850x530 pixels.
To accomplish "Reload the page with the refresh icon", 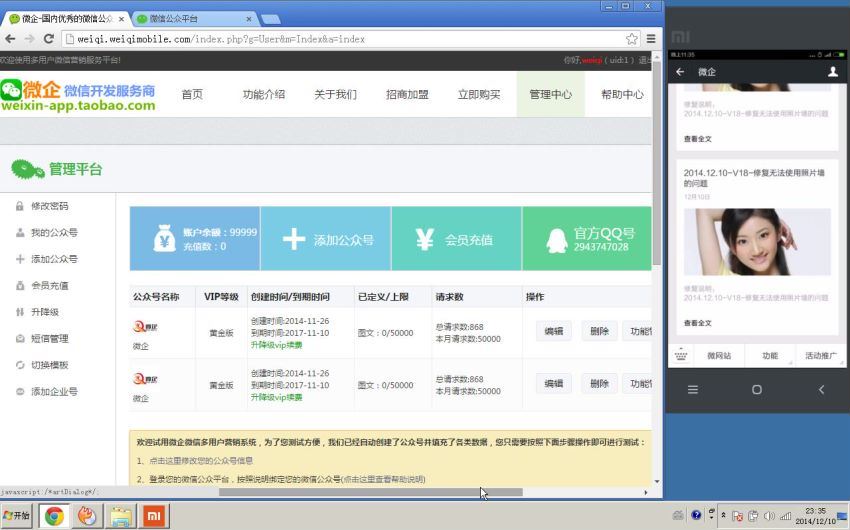I will coord(49,39).
